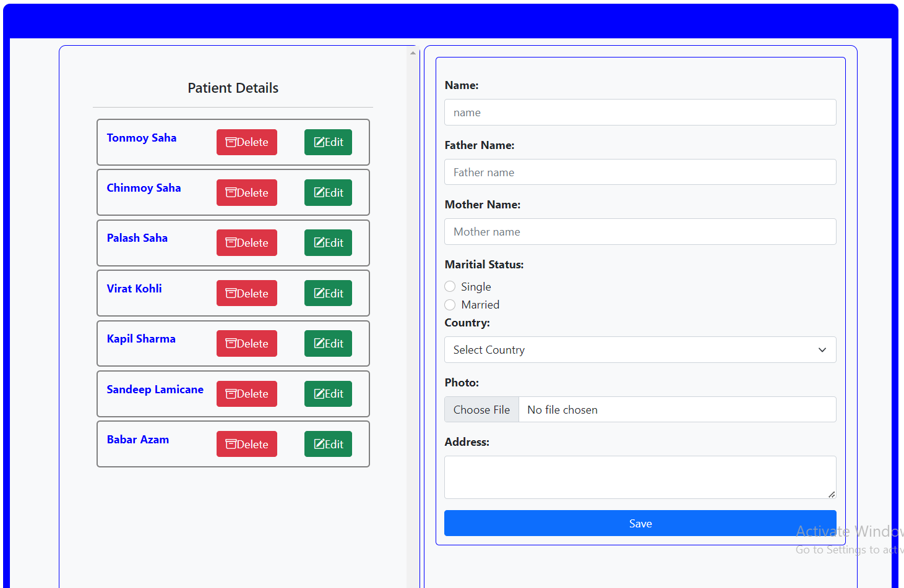Click inside the Name input field
904x588 pixels.
pyautogui.click(x=640, y=112)
